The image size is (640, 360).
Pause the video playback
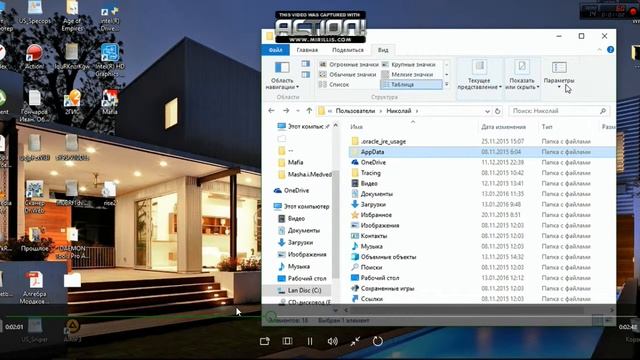310,341
